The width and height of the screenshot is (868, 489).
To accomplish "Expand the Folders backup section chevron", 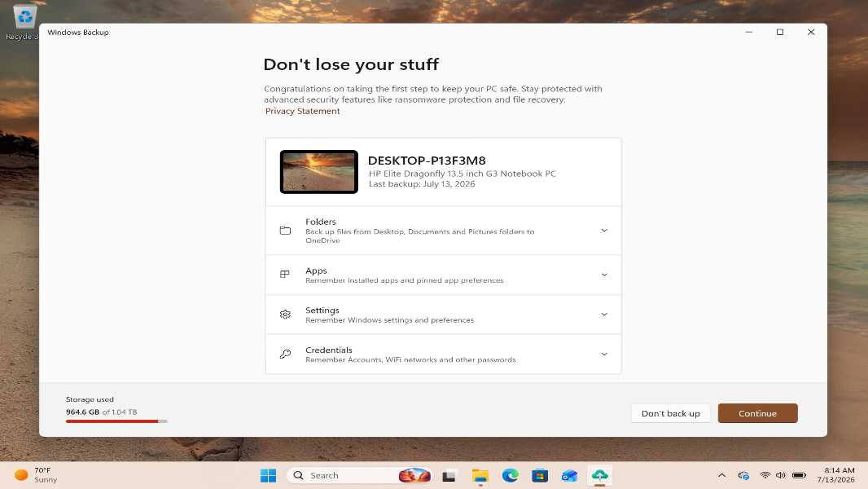I will [604, 231].
